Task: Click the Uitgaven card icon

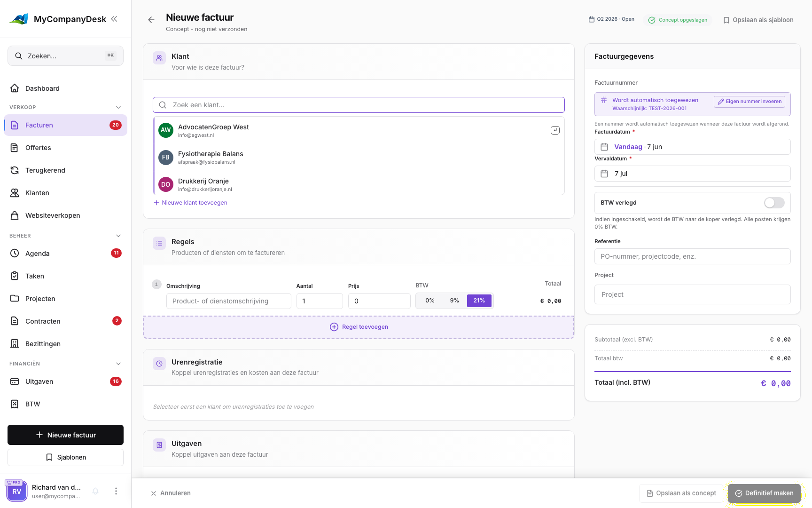Action: pos(15,381)
